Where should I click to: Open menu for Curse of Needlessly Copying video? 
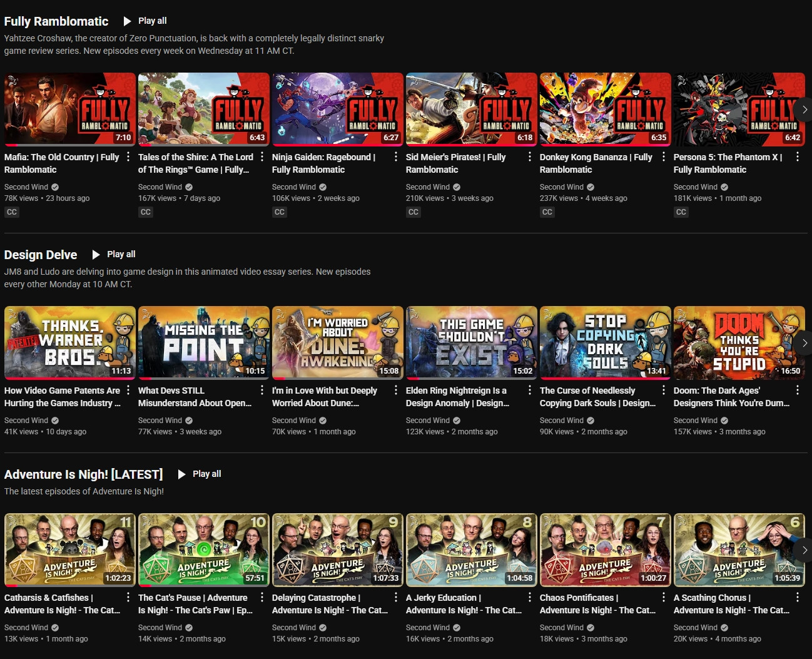click(x=664, y=390)
